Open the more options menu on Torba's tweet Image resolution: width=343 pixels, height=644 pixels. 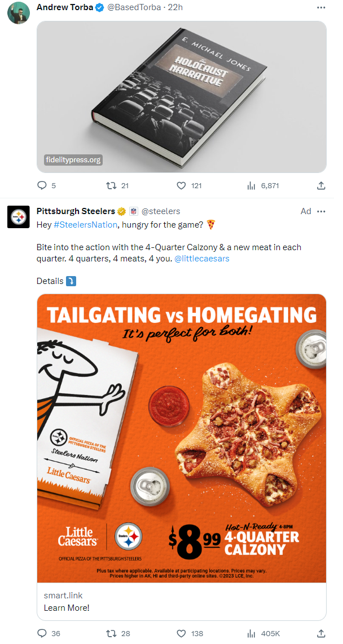pos(321,7)
